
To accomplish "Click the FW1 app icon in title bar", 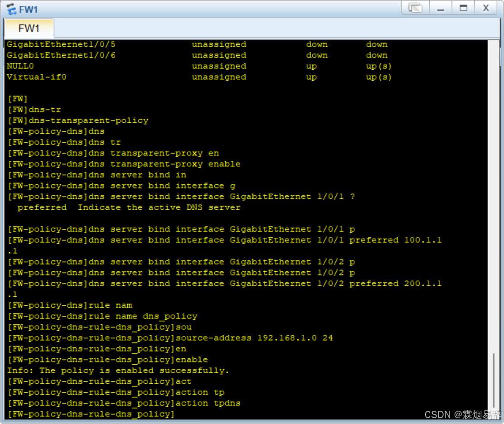I will coord(12,9).
